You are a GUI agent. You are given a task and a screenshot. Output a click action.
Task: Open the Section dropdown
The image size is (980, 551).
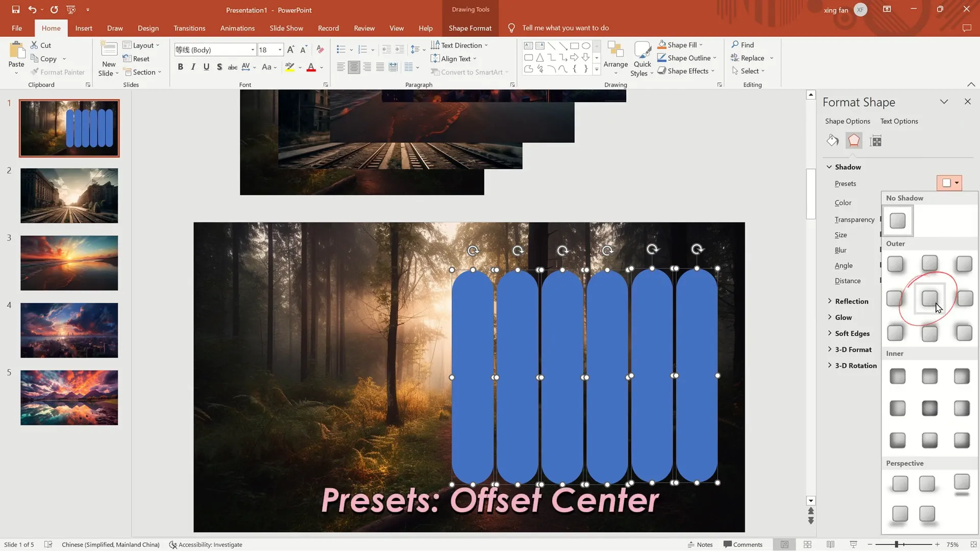[x=143, y=72]
